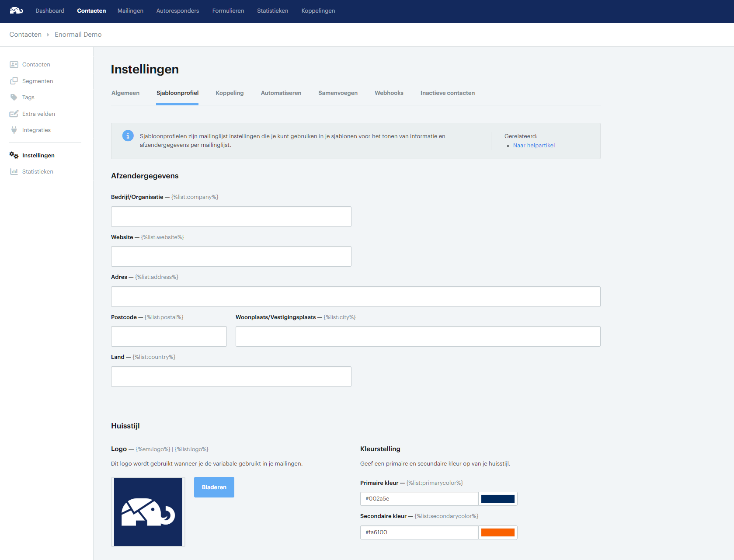Screen dimensions: 734x560
Task: Open Contacten in top navigation
Action: (91, 10)
